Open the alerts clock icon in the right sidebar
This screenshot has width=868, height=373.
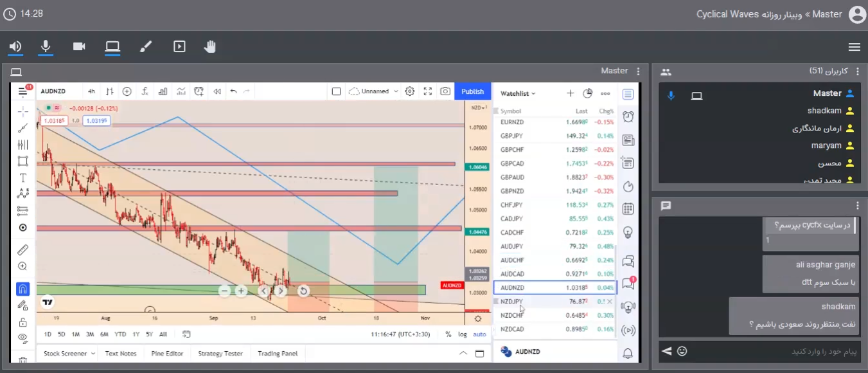point(628,116)
